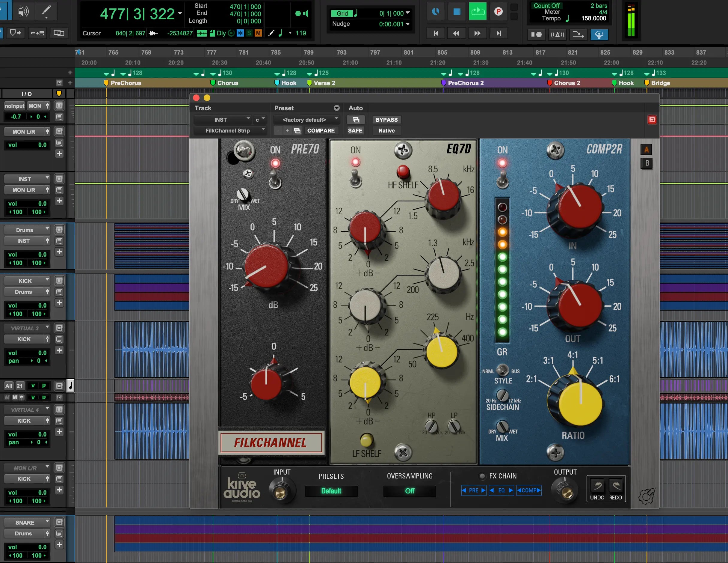Screen dimensions: 728x563
Task: Click the Oversampling Off display
Action: tap(409, 491)
